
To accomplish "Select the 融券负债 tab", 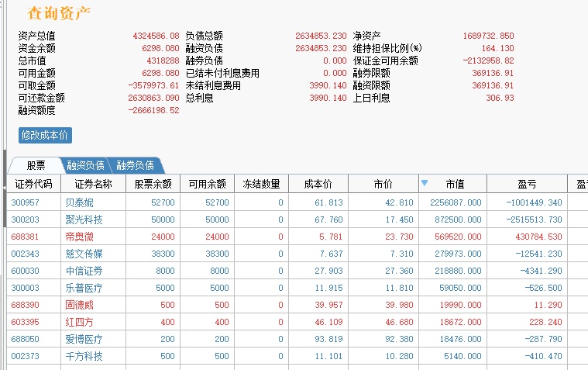I will tap(136, 165).
